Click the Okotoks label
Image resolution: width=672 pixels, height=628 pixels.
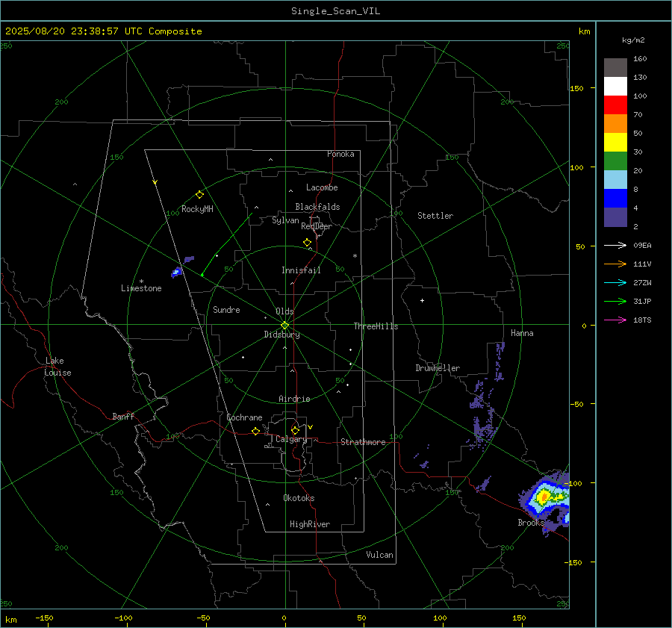click(x=299, y=498)
